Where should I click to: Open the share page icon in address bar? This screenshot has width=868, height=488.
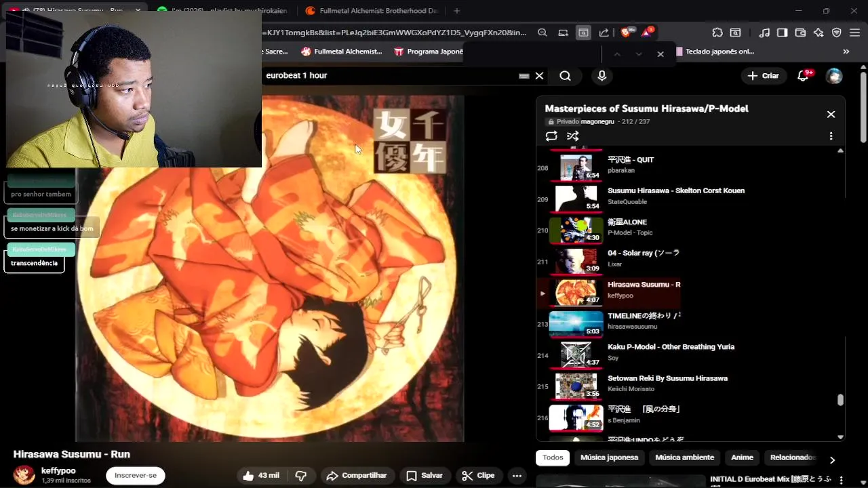point(604,33)
